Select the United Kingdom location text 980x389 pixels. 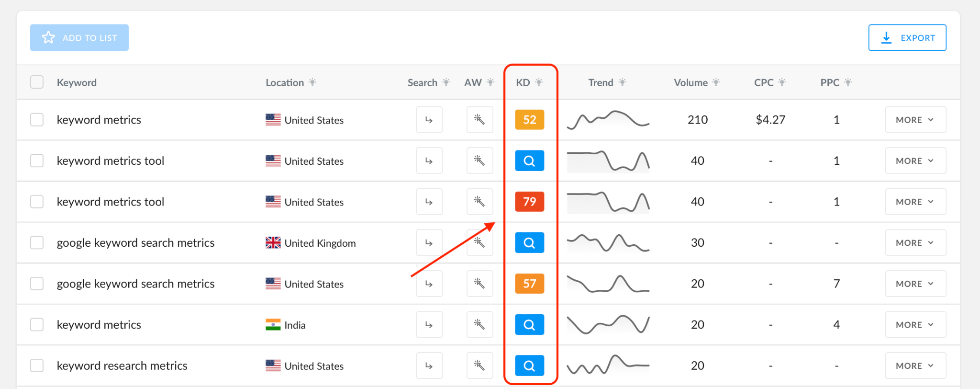click(x=320, y=243)
